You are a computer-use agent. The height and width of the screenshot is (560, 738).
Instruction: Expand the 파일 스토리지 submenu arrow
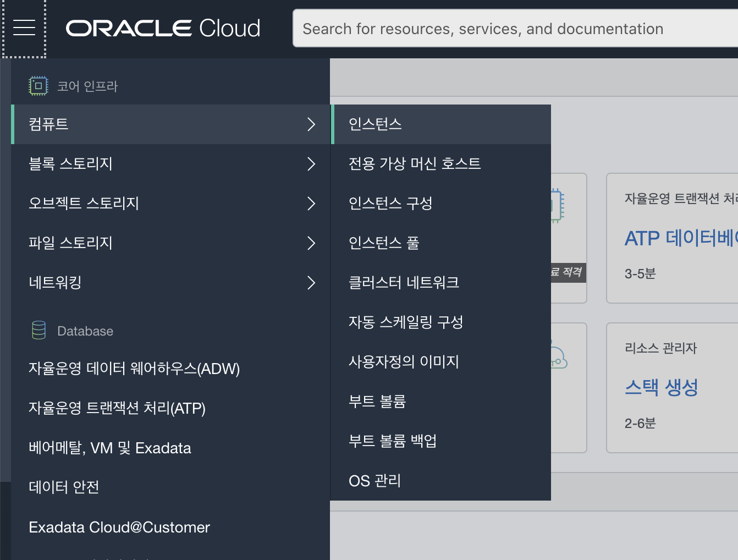coord(311,243)
